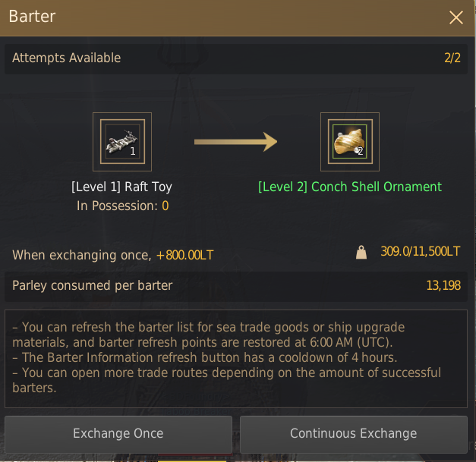The height and width of the screenshot is (462, 476).
Task: Click the golden exchange arrow
Action: [235, 142]
